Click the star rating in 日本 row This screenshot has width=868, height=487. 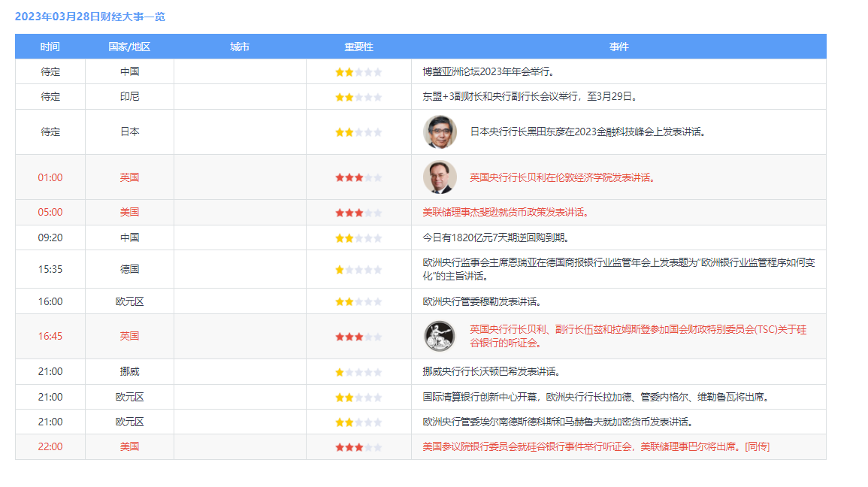(358, 132)
